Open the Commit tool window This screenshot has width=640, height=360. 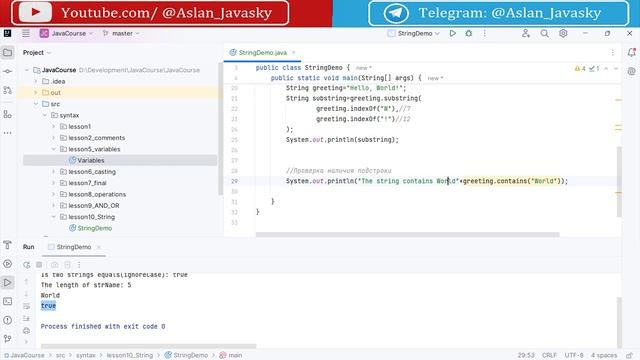click(x=7, y=71)
